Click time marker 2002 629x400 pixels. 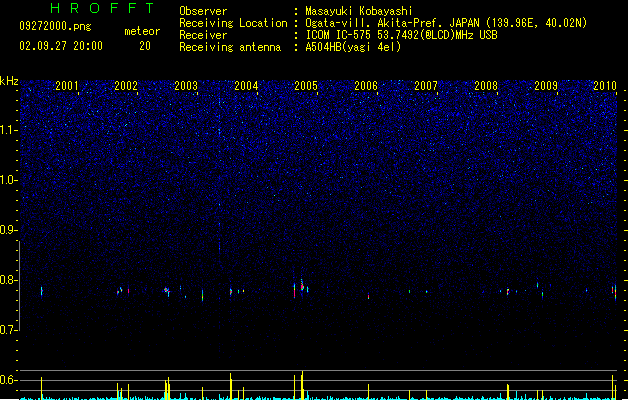[126, 86]
